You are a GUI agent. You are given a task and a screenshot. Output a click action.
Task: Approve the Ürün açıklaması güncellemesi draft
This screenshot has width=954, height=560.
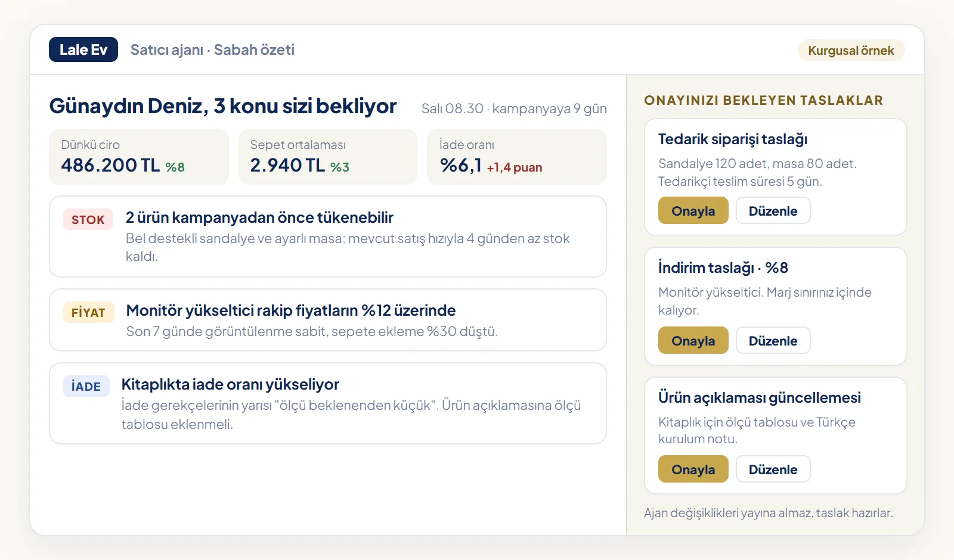coord(693,469)
